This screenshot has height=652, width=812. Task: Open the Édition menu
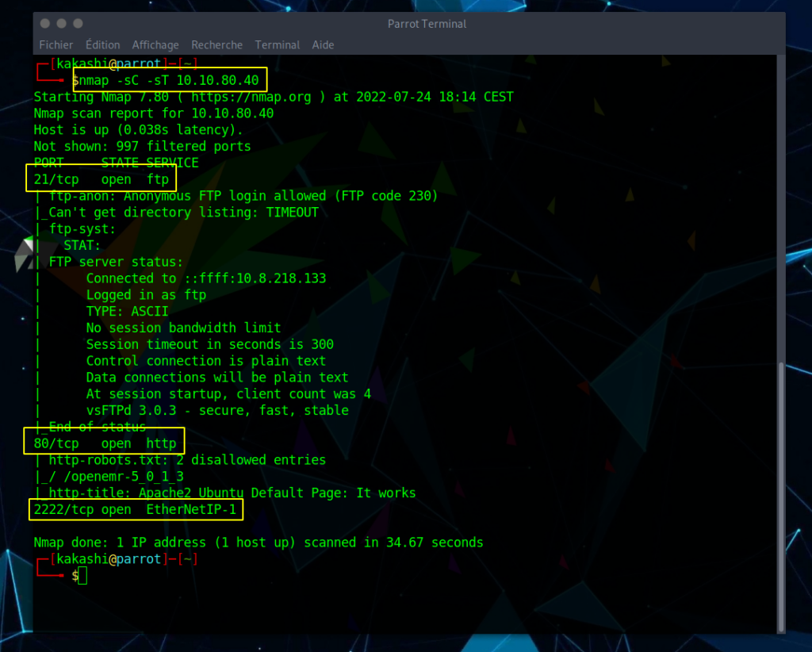click(102, 45)
